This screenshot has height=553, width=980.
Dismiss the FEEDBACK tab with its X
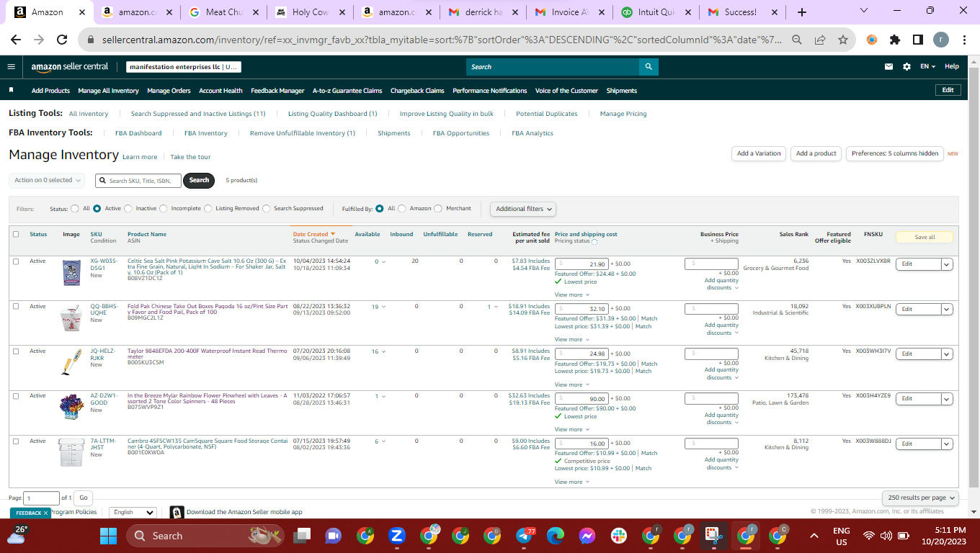pyautogui.click(x=45, y=513)
